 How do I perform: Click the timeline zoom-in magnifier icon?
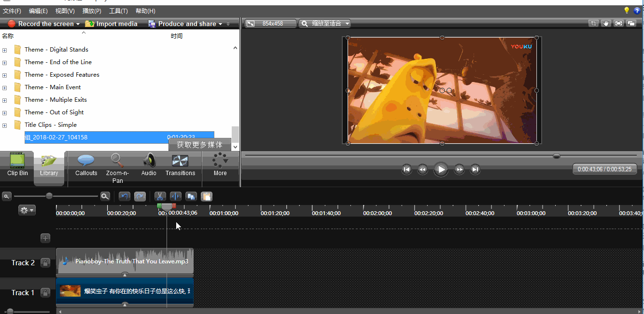click(105, 196)
